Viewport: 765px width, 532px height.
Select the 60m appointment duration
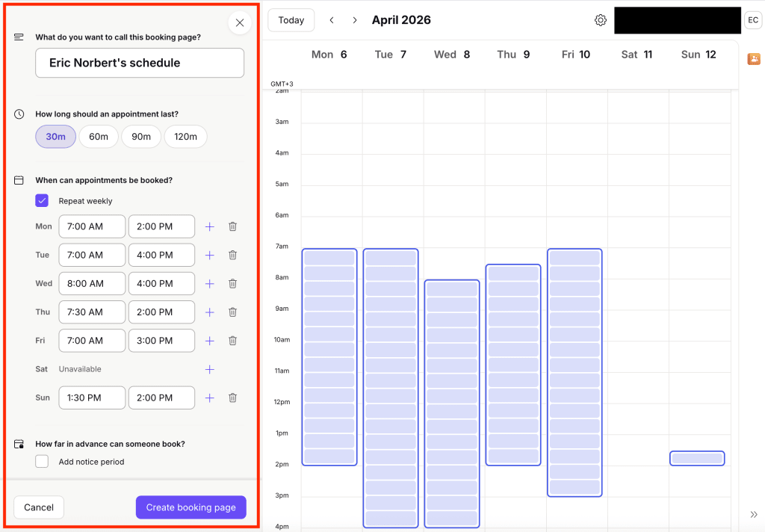pyautogui.click(x=99, y=137)
